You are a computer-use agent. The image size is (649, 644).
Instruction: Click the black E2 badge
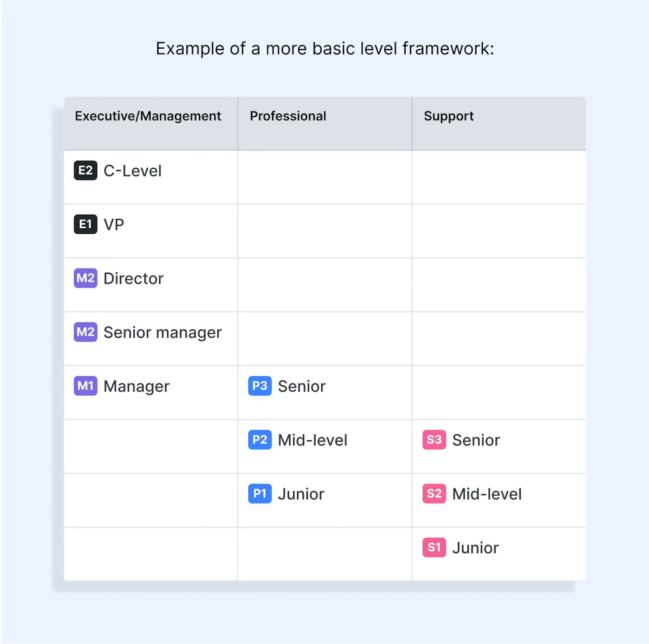tap(85, 170)
